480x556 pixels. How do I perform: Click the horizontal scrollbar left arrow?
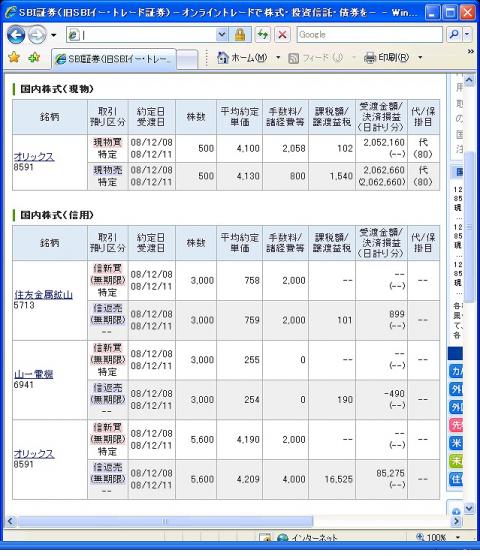(x=10, y=521)
